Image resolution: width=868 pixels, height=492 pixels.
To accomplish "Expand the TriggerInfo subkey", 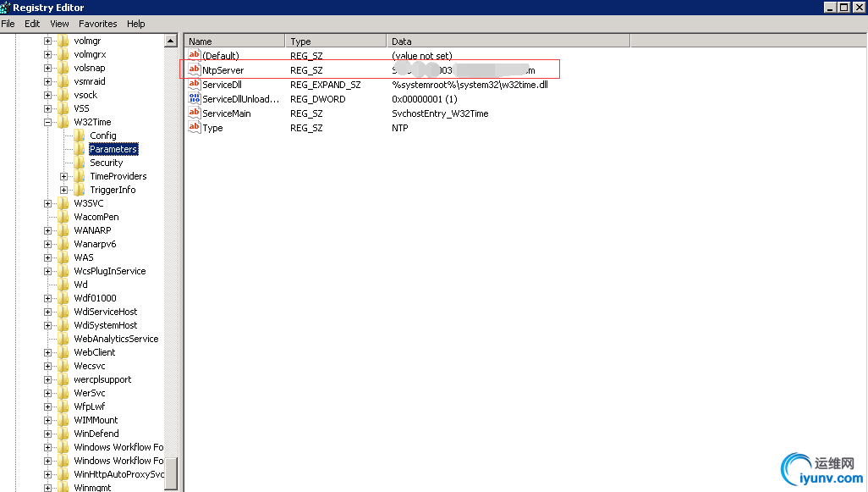I will pyautogui.click(x=63, y=190).
